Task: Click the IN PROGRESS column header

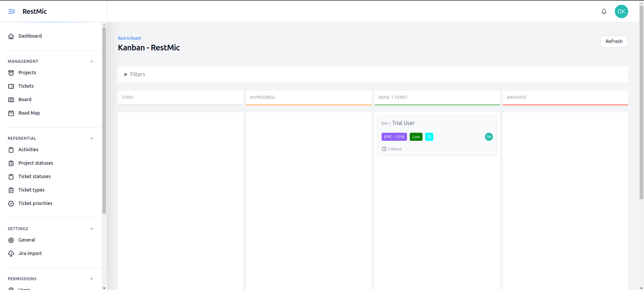Action: (309, 98)
